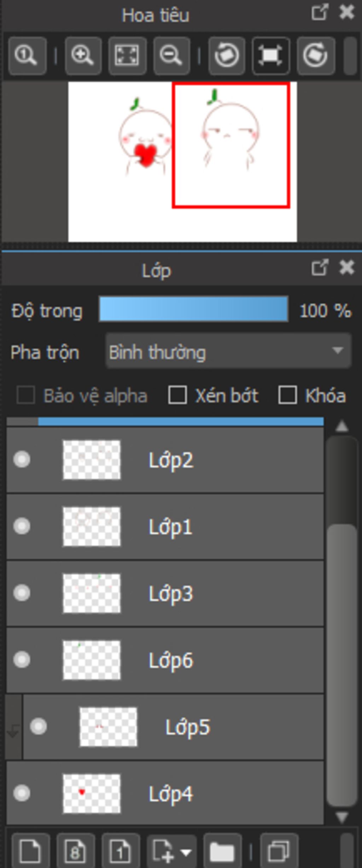Zoom in on the navigator view
The width and height of the screenshot is (362, 868).
coord(83,56)
